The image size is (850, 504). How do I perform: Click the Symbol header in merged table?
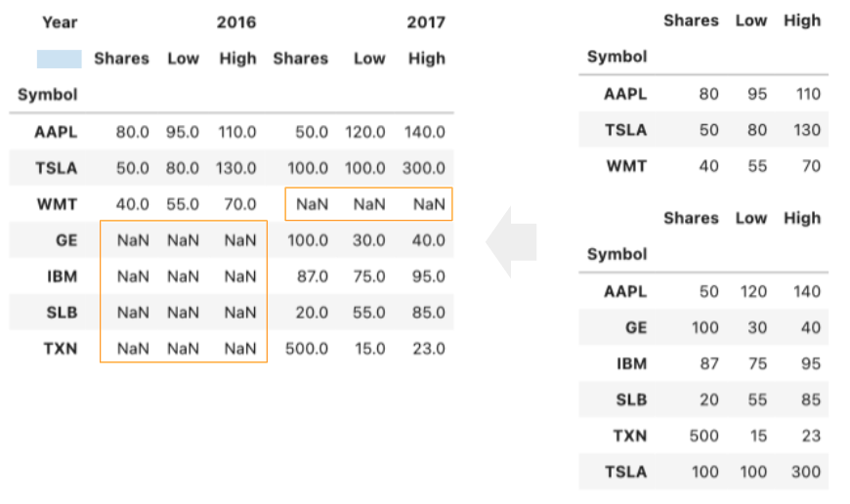47,95
